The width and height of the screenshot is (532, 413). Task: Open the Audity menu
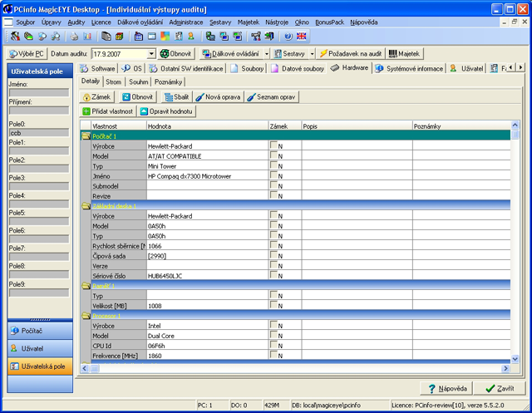coord(76,22)
